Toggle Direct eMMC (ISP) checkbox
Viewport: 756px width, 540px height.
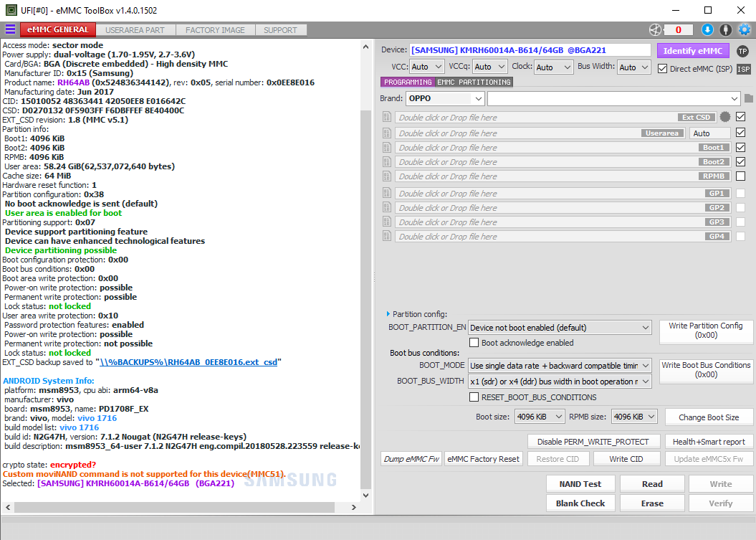(663, 69)
